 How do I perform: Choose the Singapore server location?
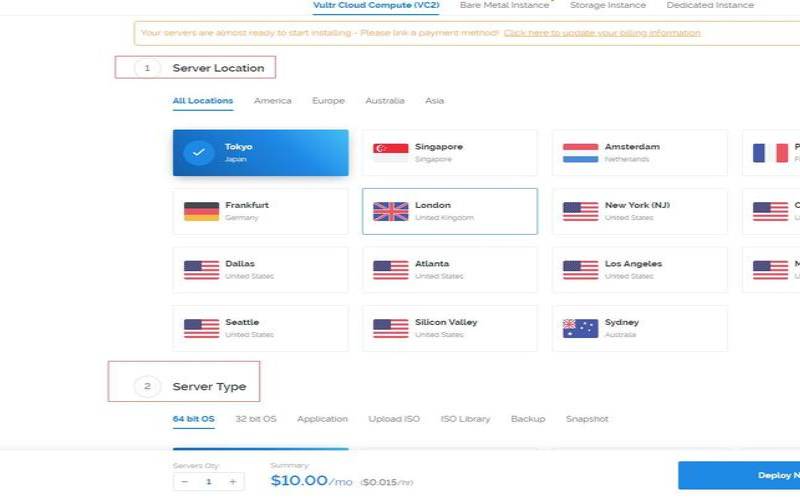[x=449, y=153]
